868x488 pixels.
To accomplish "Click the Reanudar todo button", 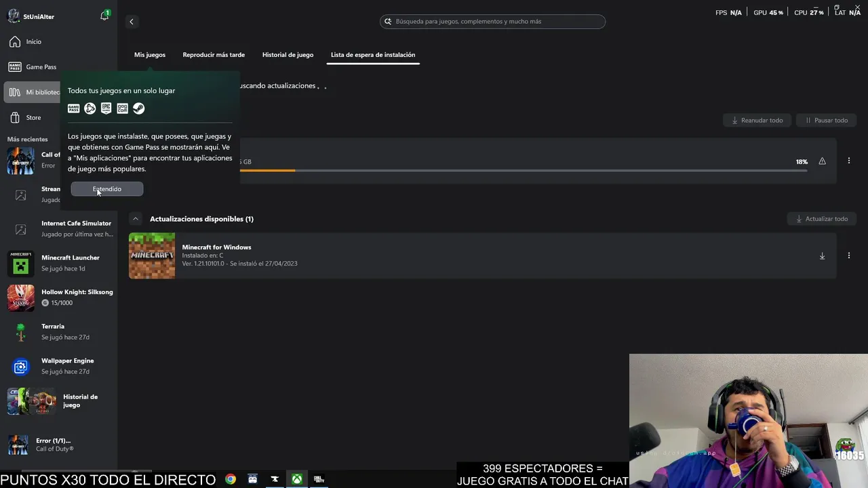I will pos(757,121).
